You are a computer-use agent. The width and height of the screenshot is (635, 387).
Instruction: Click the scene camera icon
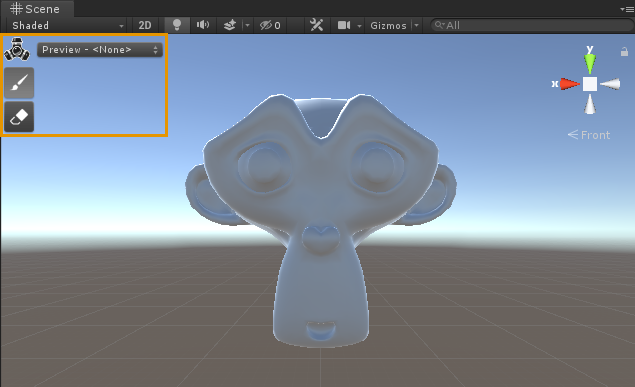coord(344,25)
